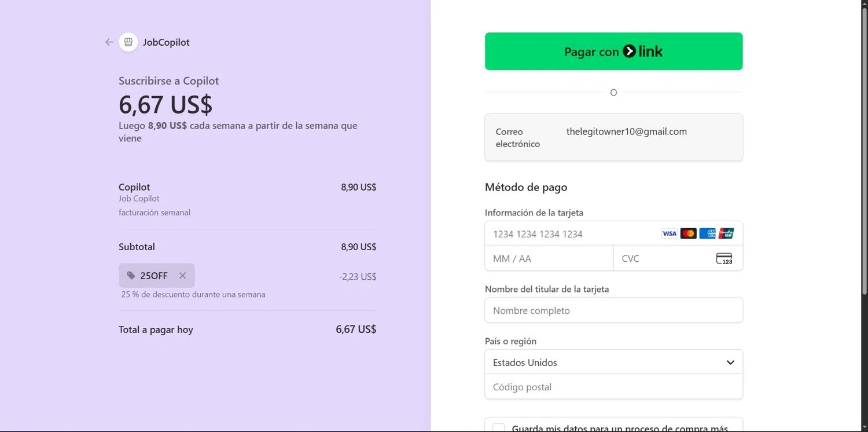Click the 25 % de descuento description
Image resolution: width=868 pixels, height=432 pixels.
pos(193,294)
